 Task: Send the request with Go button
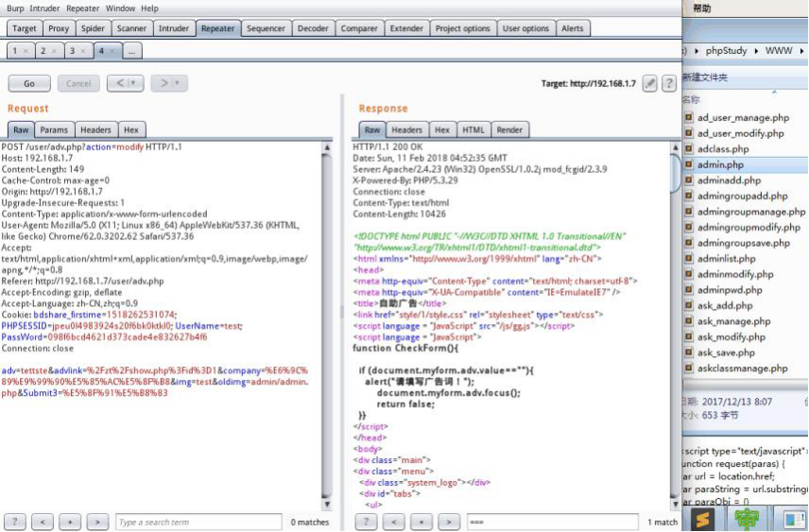coord(29,83)
